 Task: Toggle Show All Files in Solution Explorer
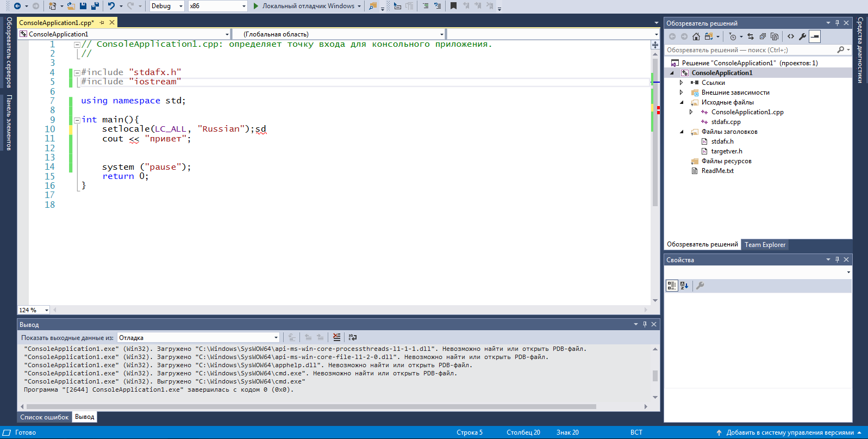coord(775,36)
